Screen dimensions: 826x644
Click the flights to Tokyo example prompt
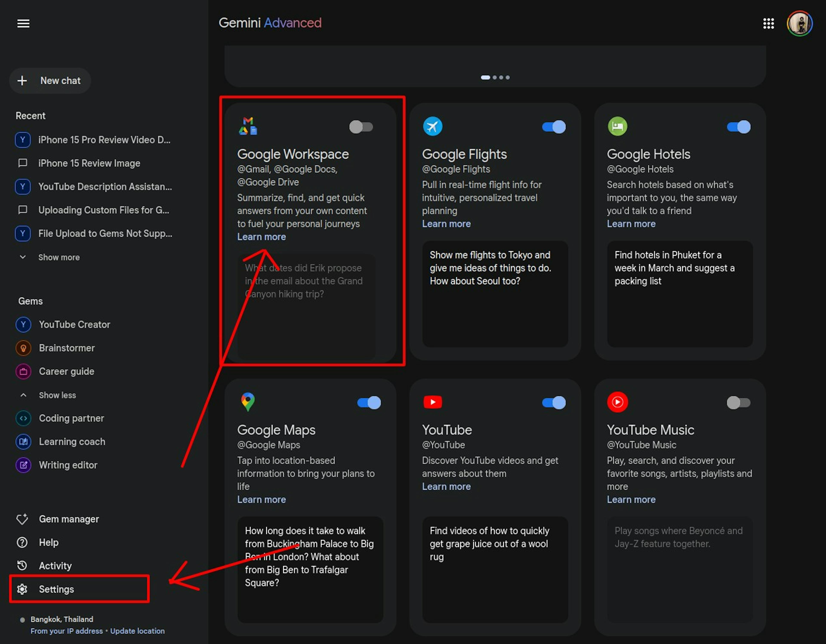(495, 294)
